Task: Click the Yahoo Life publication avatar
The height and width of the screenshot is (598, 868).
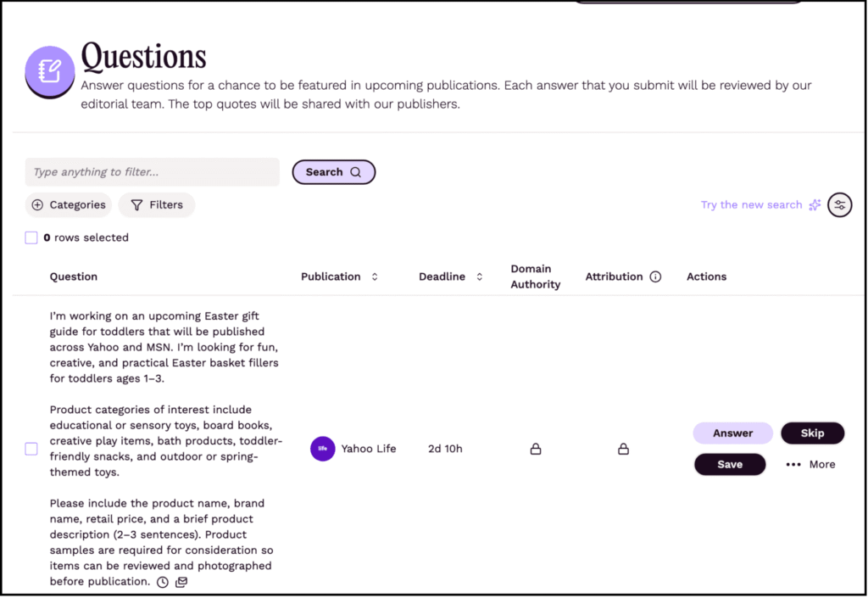Action: pos(323,449)
